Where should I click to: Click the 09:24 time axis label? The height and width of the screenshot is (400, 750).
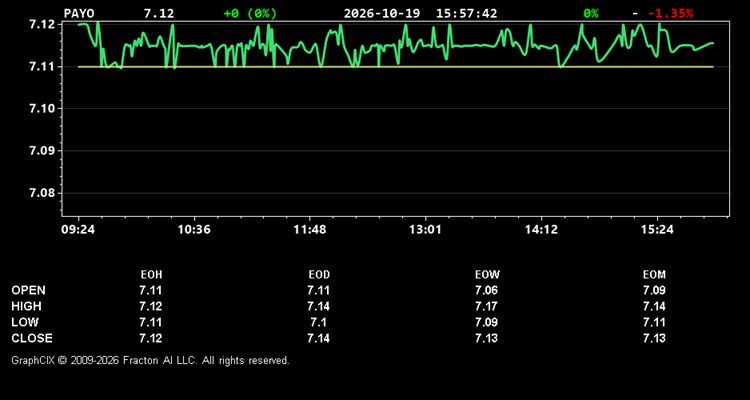[77, 230]
